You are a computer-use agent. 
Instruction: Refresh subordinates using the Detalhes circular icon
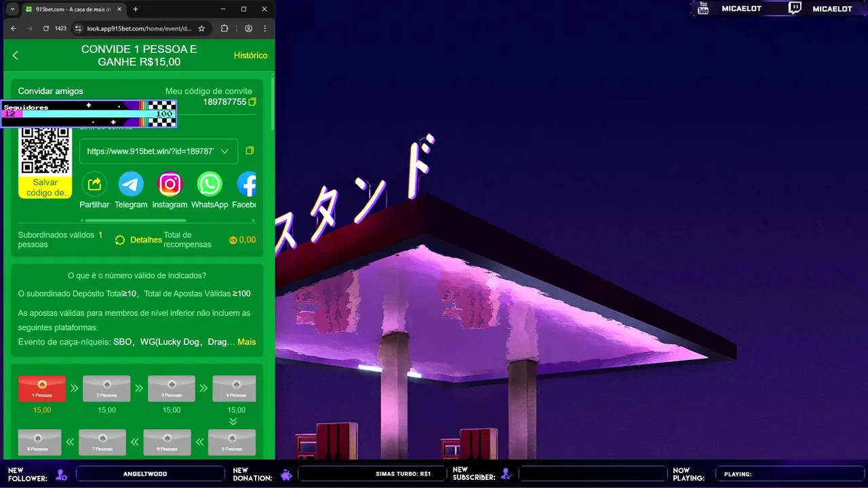[x=120, y=240]
